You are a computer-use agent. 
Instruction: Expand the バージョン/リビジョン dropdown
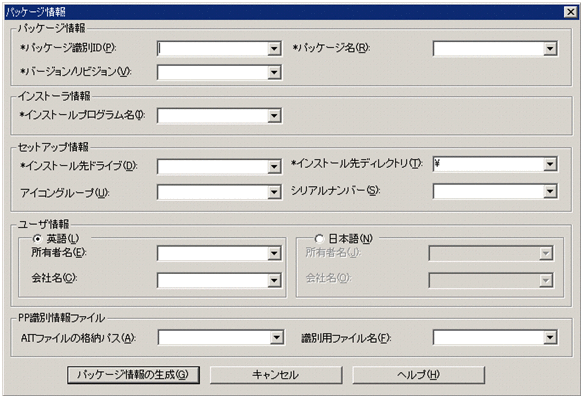[x=274, y=72]
